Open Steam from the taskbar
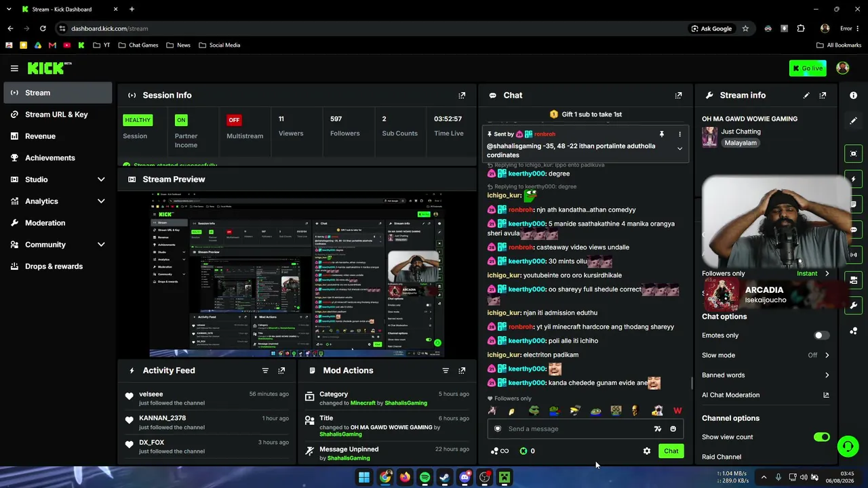The image size is (868, 488). pyautogui.click(x=444, y=477)
